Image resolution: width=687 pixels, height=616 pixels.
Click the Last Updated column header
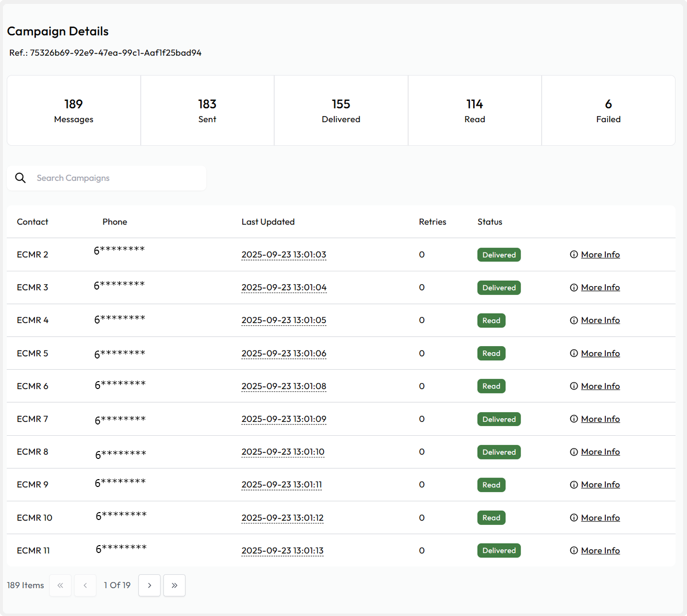point(268,222)
